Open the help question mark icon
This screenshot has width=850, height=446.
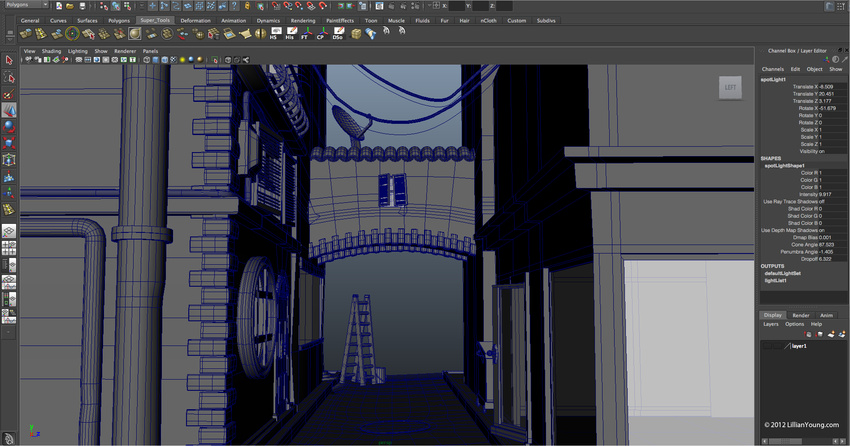coord(234,6)
